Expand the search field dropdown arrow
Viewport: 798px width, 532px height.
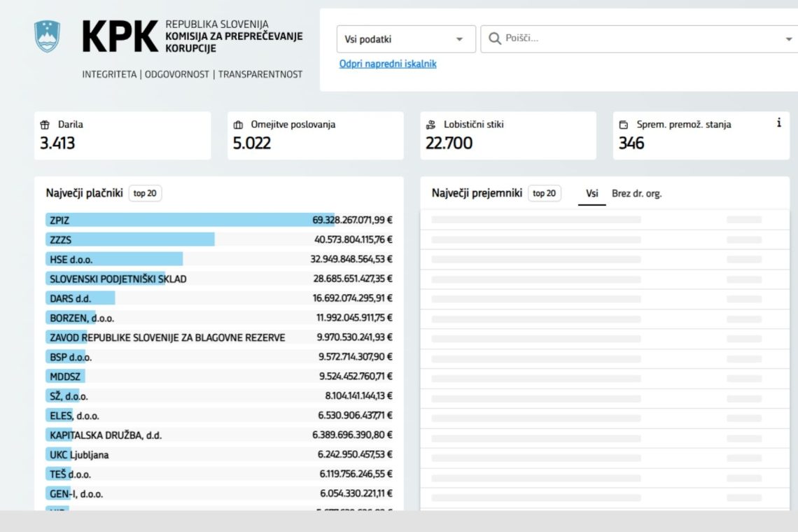(788, 39)
